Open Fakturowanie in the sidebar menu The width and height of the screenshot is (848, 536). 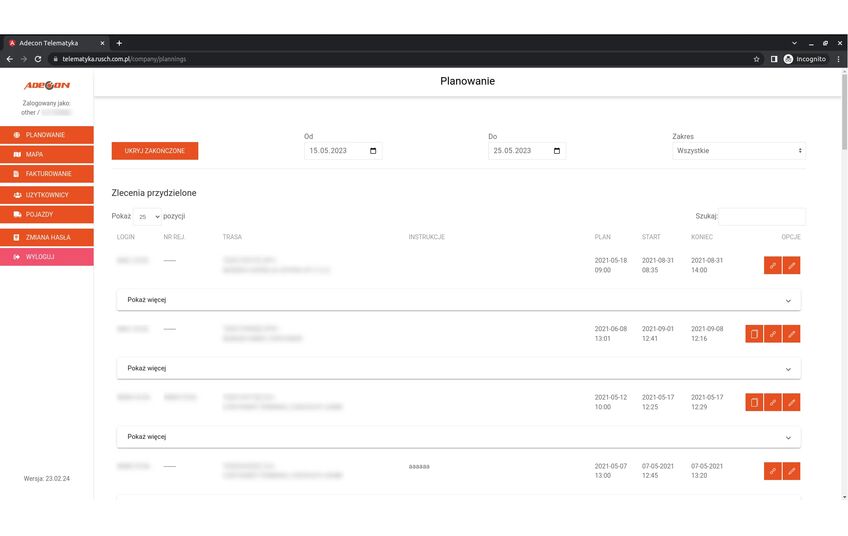tap(47, 174)
